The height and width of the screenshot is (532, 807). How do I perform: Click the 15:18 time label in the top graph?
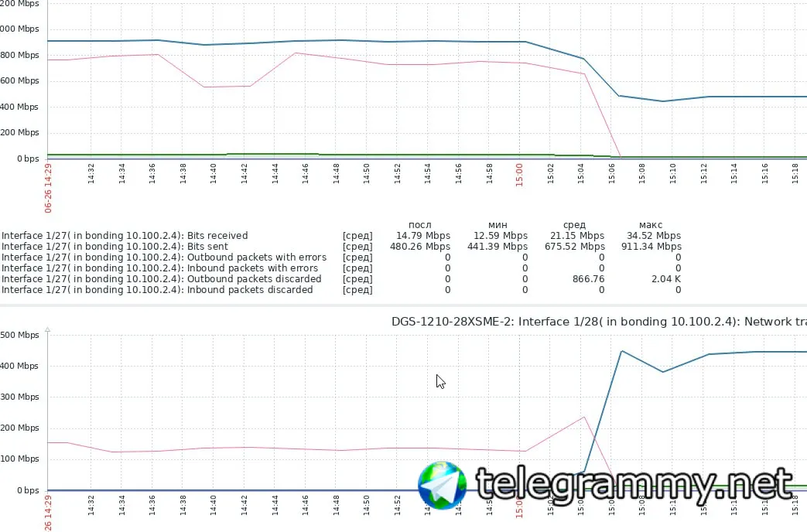[795, 173]
